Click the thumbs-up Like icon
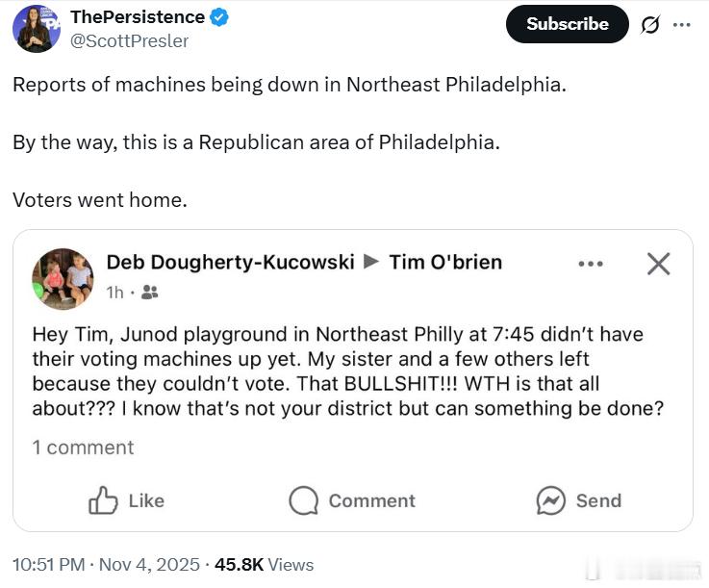709x588 pixels. pos(103,500)
